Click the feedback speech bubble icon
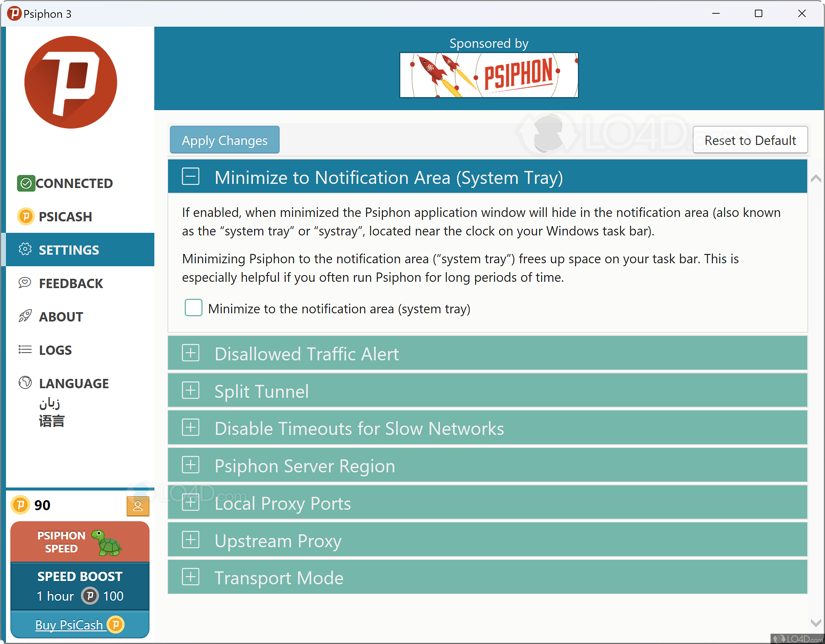825x644 pixels. pyautogui.click(x=25, y=283)
